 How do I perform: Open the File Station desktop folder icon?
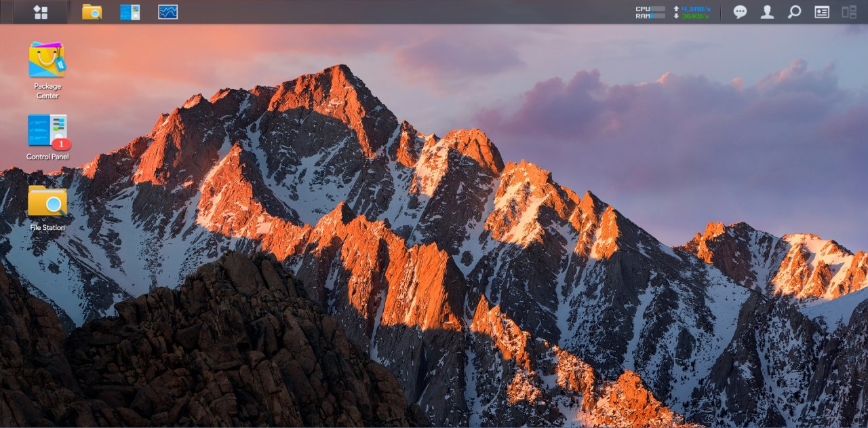tap(47, 201)
